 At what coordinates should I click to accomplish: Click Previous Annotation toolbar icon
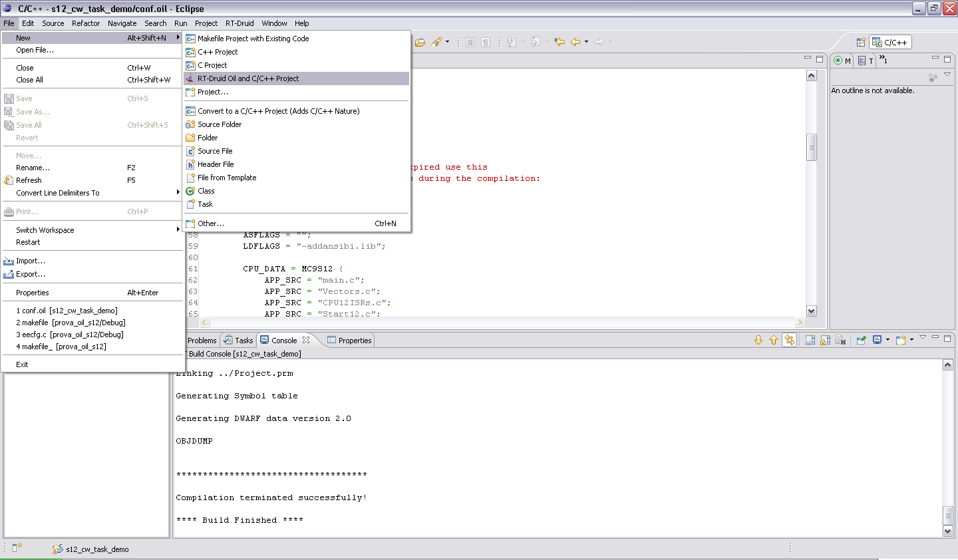536,42
